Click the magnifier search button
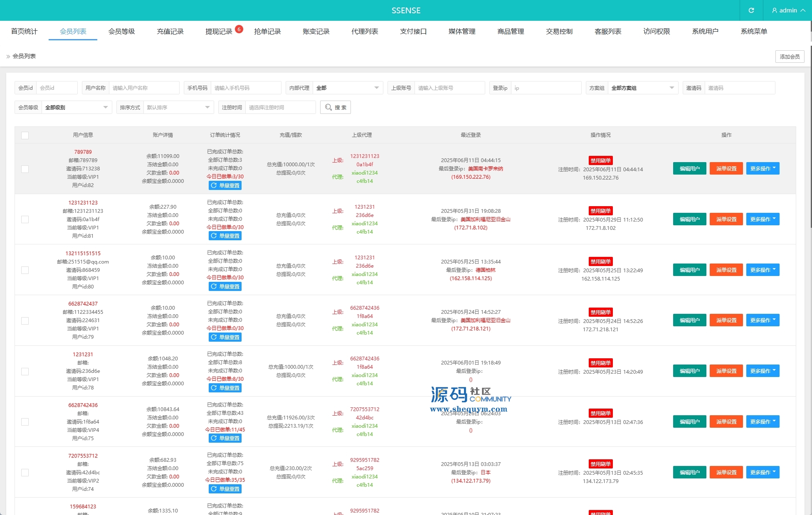The image size is (812, 515). (x=335, y=107)
